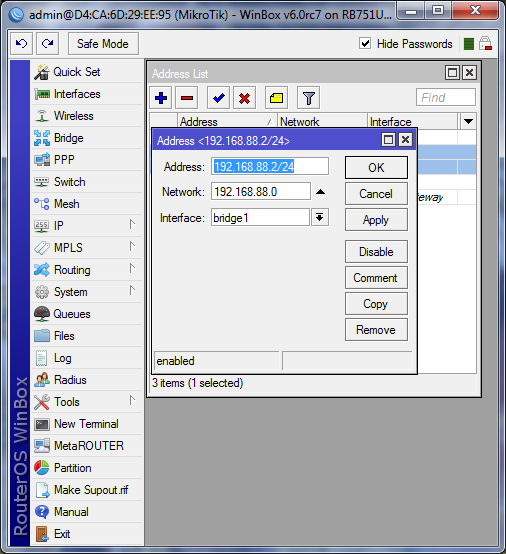
Task: Open the Manual
Action: [x=87, y=512]
